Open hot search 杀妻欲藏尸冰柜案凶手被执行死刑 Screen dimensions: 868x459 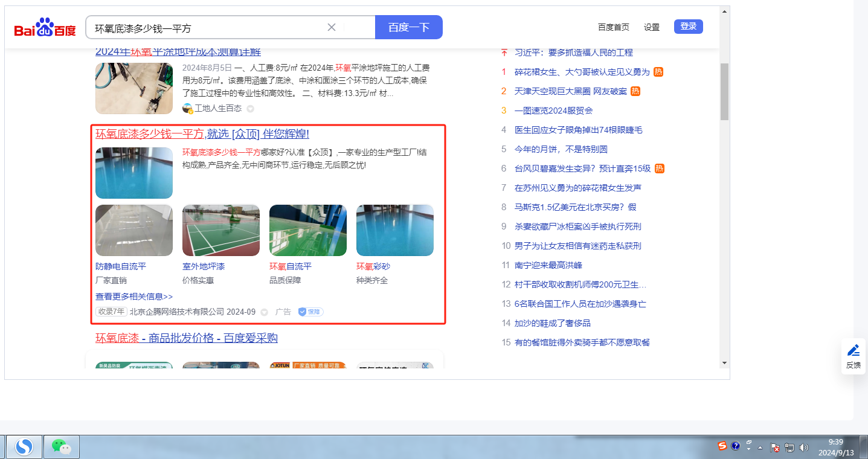pos(578,226)
